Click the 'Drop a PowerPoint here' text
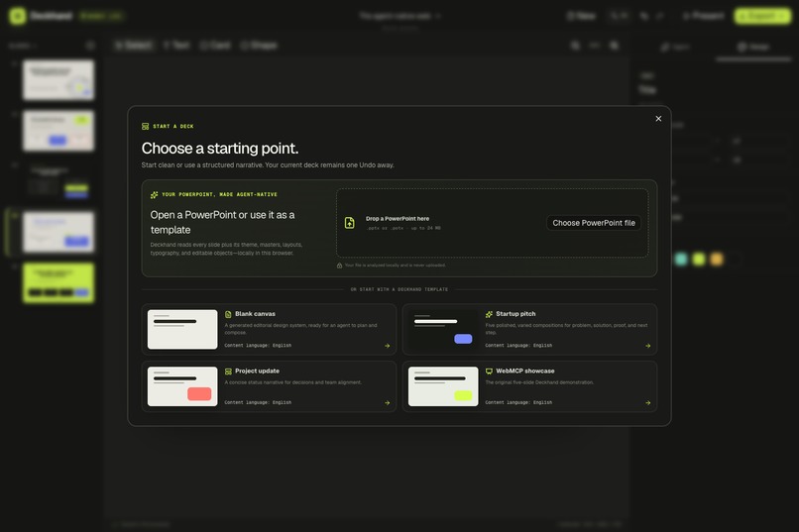The width and height of the screenshot is (799, 532). 398,218
